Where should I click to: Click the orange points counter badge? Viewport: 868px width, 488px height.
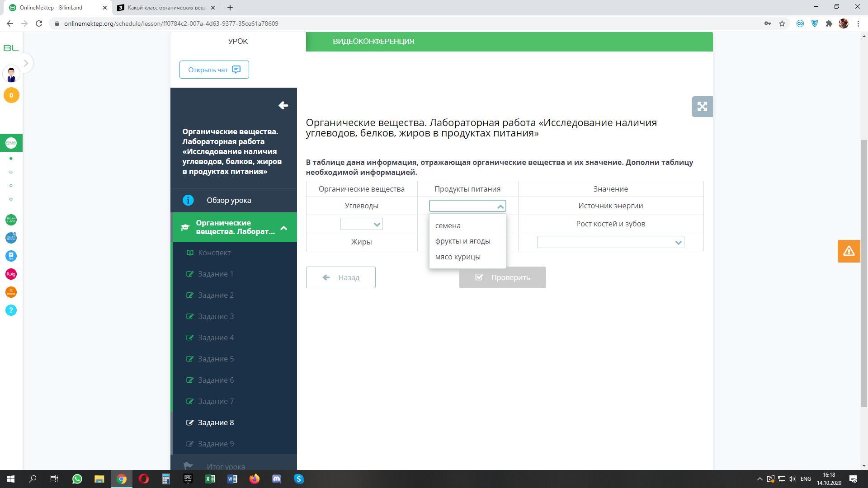[11, 95]
